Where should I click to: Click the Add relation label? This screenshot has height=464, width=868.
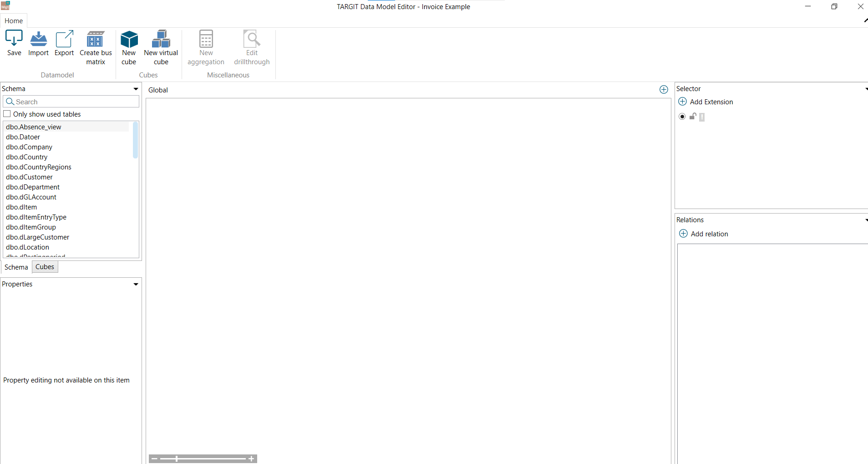tap(710, 234)
